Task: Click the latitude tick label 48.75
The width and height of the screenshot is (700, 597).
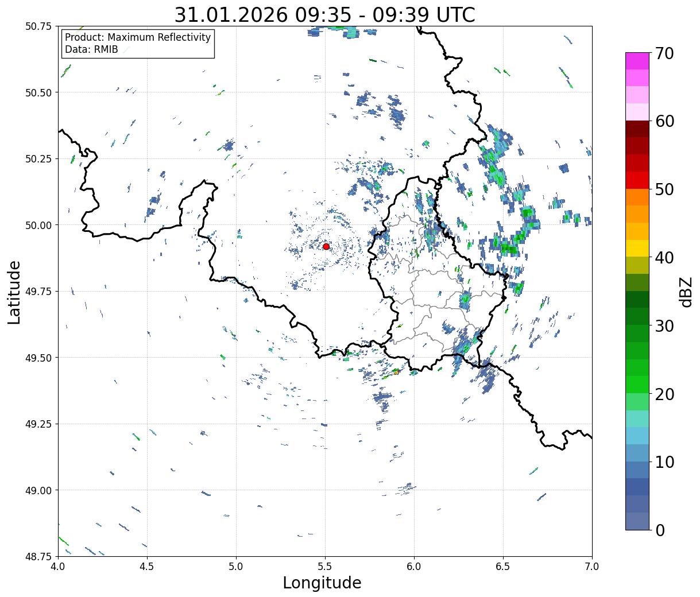Action: (x=38, y=556)
